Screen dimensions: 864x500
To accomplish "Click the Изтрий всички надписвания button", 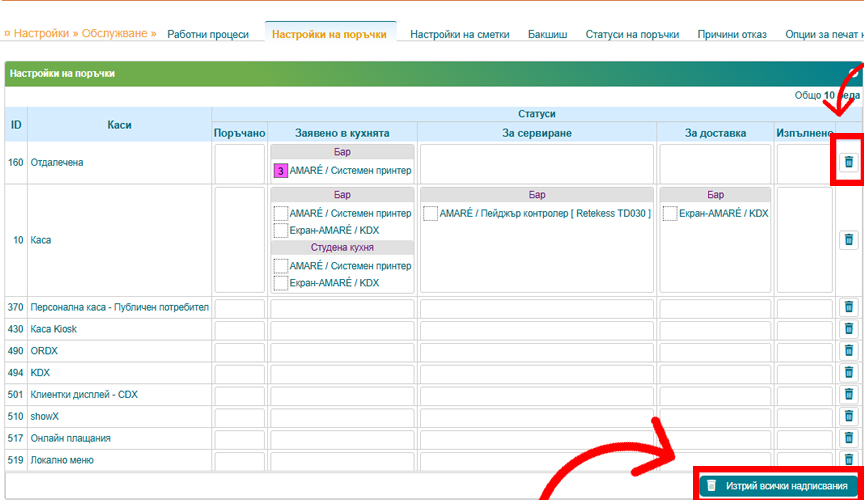I will point(777,485).
